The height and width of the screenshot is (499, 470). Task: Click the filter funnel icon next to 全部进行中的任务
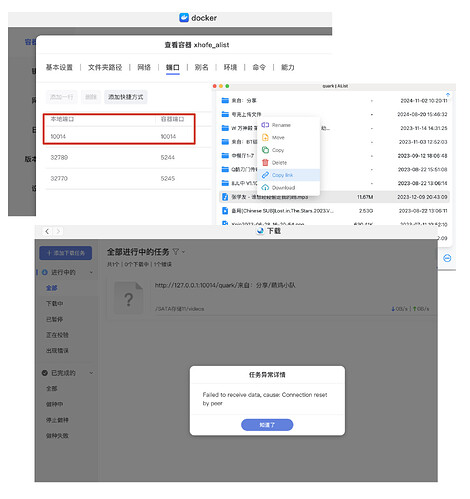[x=176, y=252]
